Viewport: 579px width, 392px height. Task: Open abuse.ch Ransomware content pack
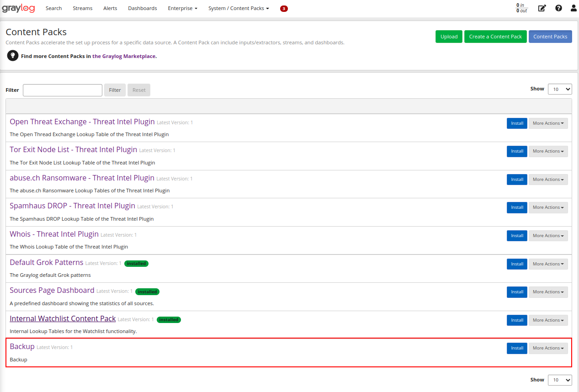click(82, 178)
